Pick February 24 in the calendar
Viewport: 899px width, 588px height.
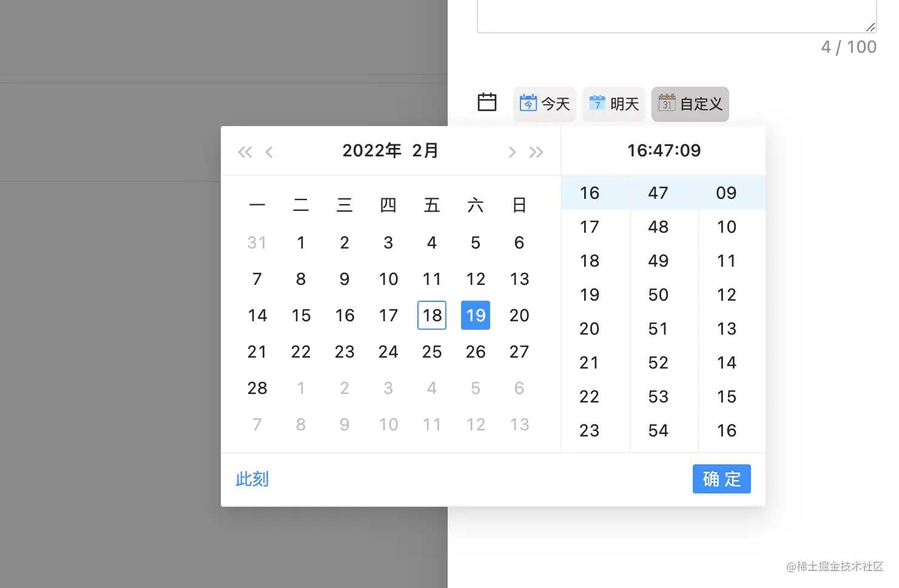pyautogui.click(x=388, y=352)
